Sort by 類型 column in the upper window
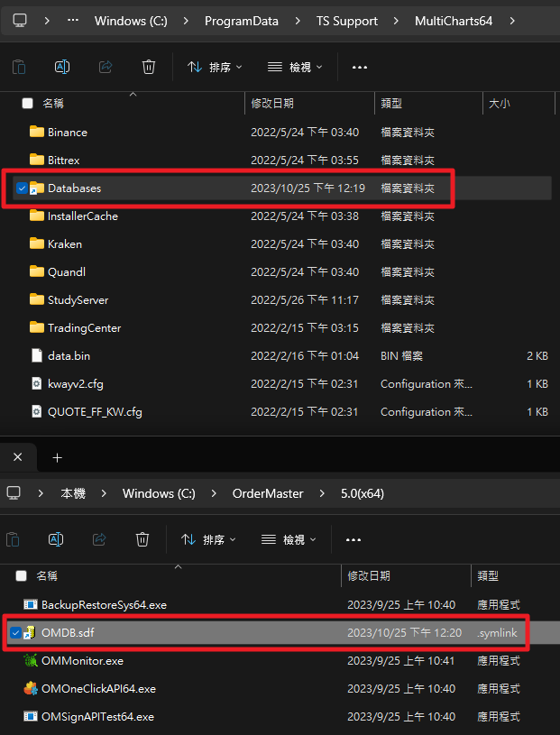This screenshot has width=560, height=735. (391, 103)
